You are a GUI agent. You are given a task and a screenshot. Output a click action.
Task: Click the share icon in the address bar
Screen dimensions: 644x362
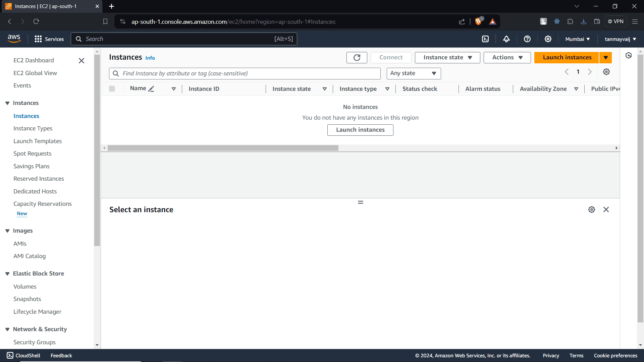coord(462,21)
